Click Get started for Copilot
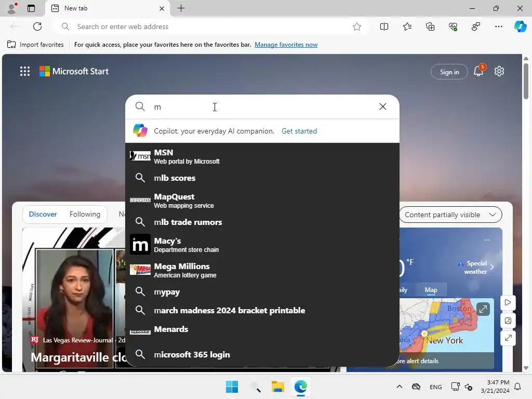The image size is (532, 399). (x=299, y=131)
